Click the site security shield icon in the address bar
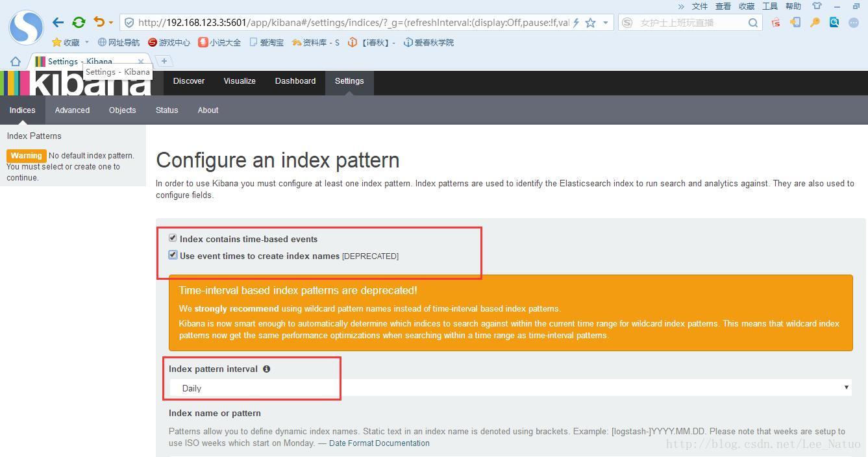Viewport: 868px width, 457px height. pos(129,22)
